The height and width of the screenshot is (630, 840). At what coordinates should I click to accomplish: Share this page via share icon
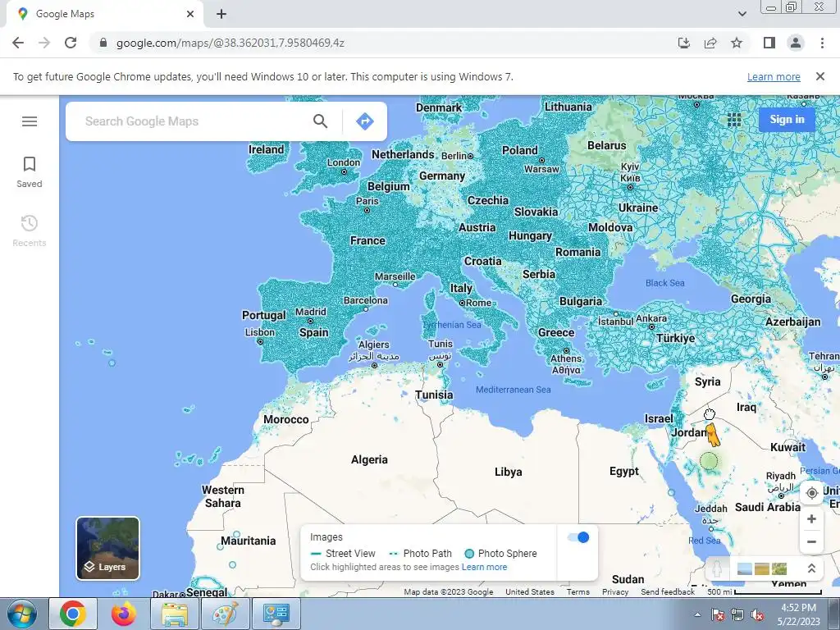coord(710,43)
